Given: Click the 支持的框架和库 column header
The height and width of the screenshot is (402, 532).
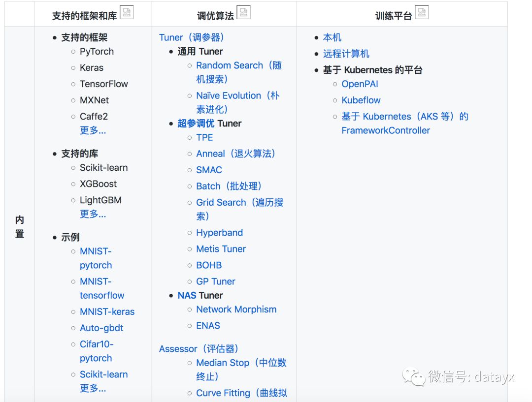Looking at the screenshot, I should pyautogui.click(x=85, y=16).
